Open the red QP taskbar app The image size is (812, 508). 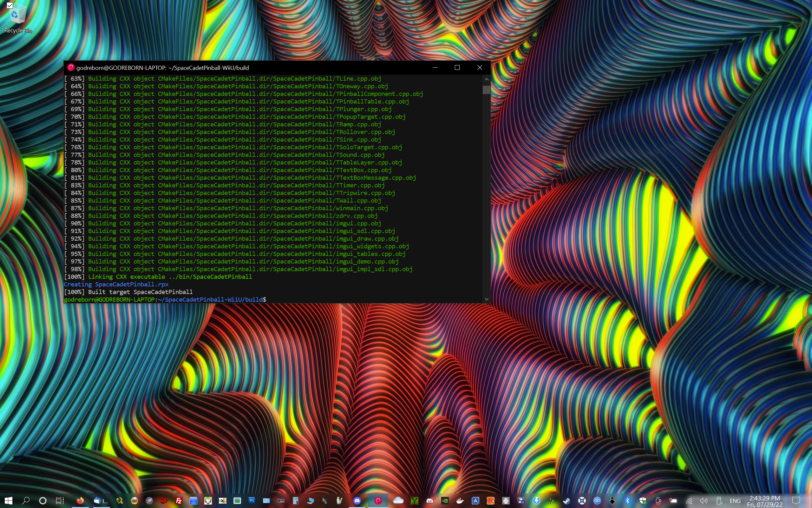(164, 501)
